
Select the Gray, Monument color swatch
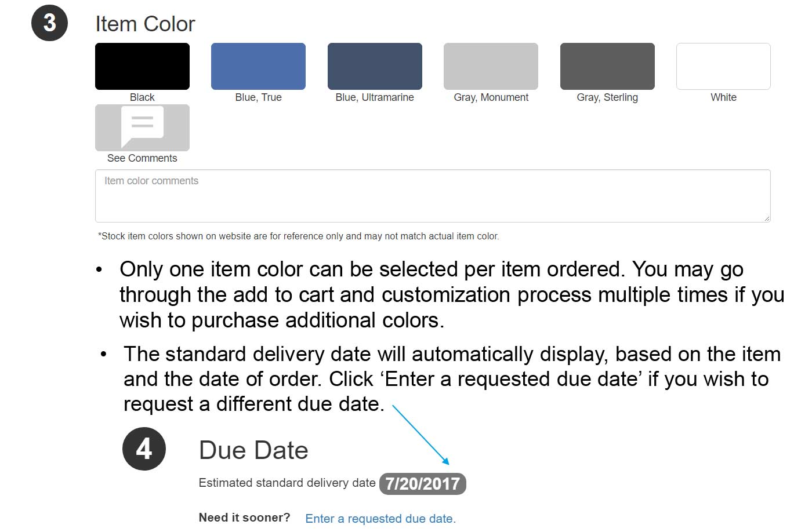point(491,66)
